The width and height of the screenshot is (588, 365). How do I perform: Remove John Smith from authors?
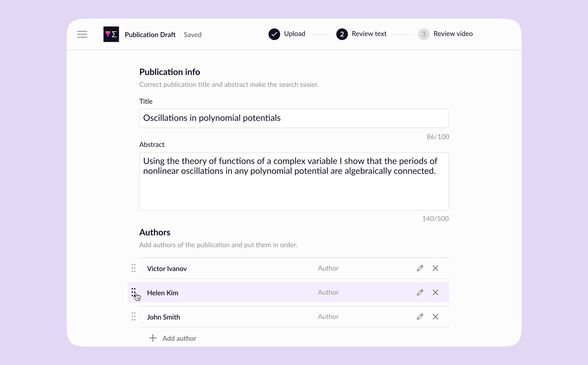click(435, 316)
